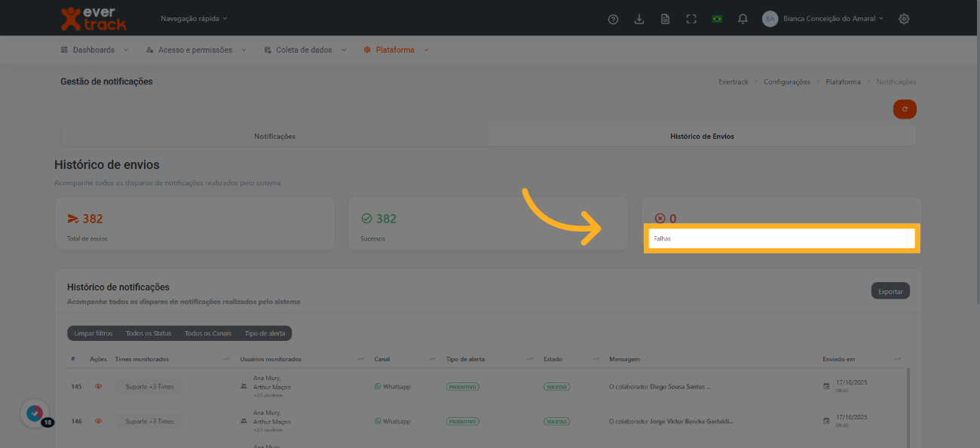The height and width of the screenshot is (448, 980).
Task: Click Limpar filtros button
Action: [93, 333]
